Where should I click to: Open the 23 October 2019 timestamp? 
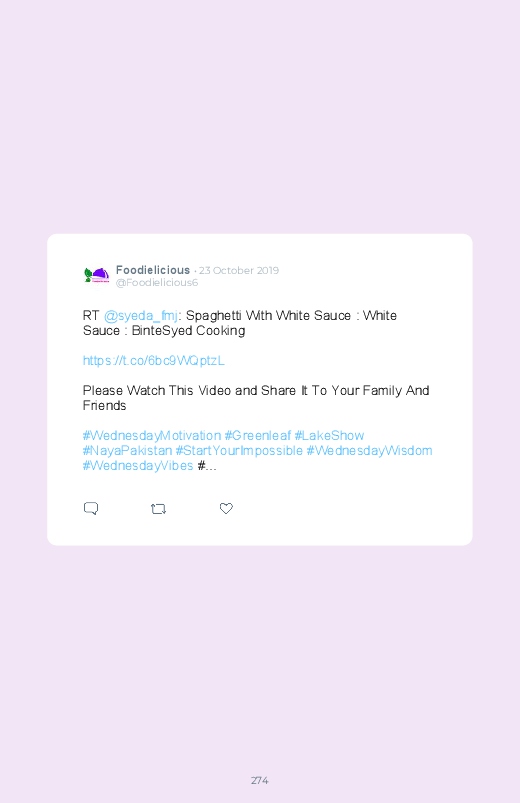(239, 270)
